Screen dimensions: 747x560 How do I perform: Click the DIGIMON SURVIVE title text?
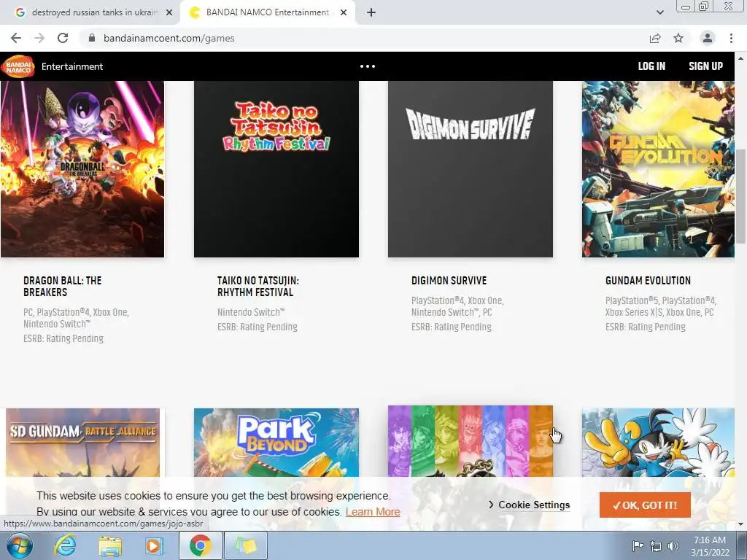[x=449, y=281]
